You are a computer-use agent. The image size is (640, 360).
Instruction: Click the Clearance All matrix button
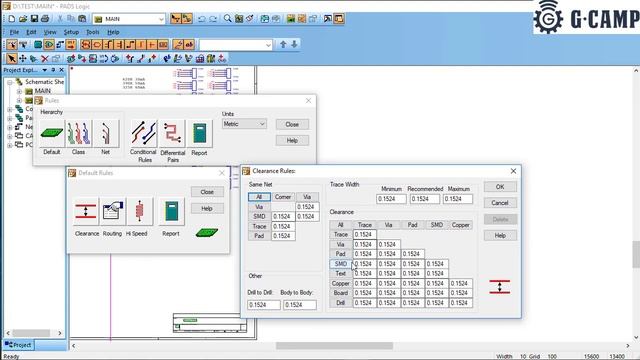coord(340,225)
